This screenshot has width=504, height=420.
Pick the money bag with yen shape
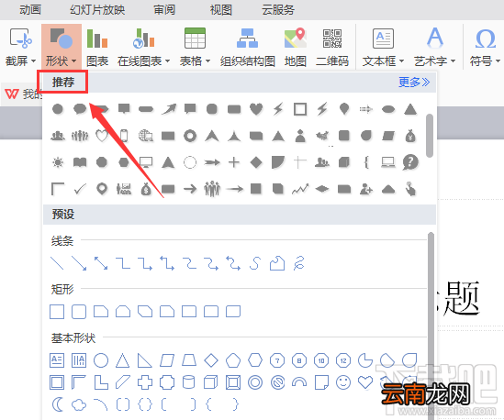(x=410, y=136)
